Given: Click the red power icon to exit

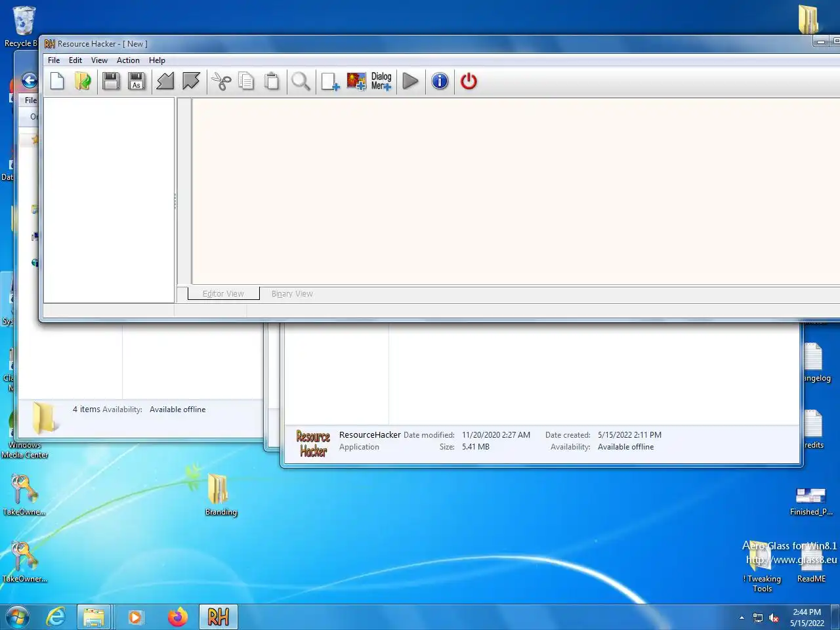Looking at the screenshot, I should [x=469, y=81].
